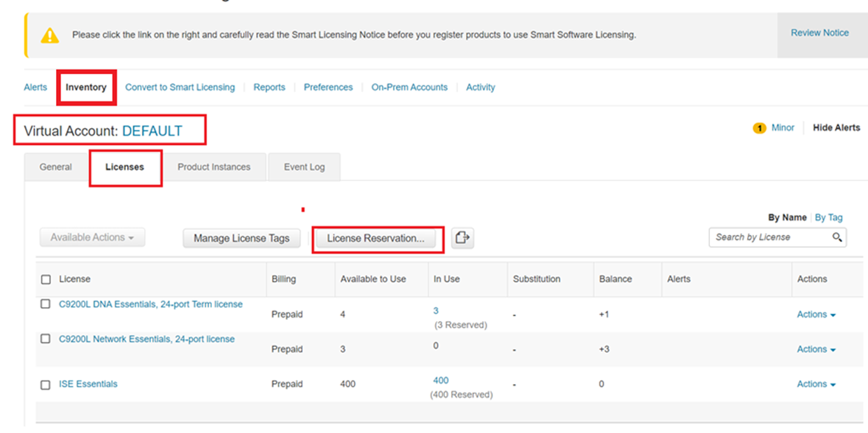Open C9200L Network Essentials 24-port license

147,339
